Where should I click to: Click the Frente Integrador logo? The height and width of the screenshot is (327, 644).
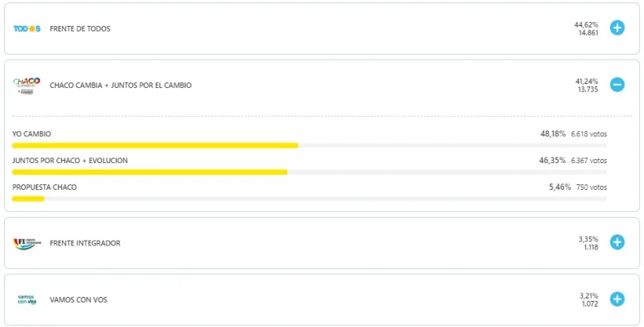coord(26,243)
